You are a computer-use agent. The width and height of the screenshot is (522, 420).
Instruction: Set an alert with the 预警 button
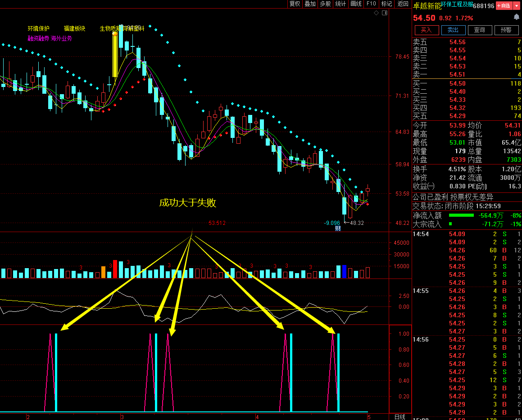(x=506, y=30)
